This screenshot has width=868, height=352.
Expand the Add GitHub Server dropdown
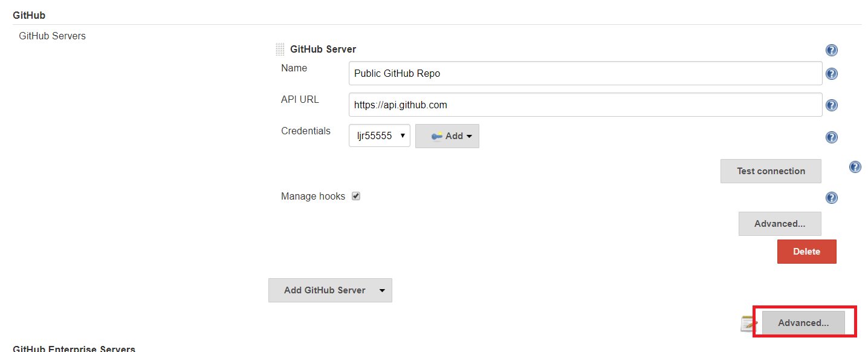pos(381,290)
